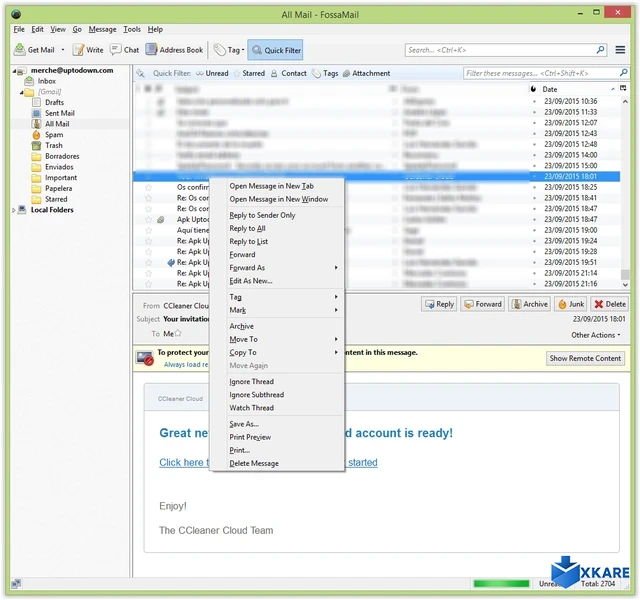The height and width of the screenshot is (600, 640).
Task: Star the 'Os confir' message row
Action: 149,187
